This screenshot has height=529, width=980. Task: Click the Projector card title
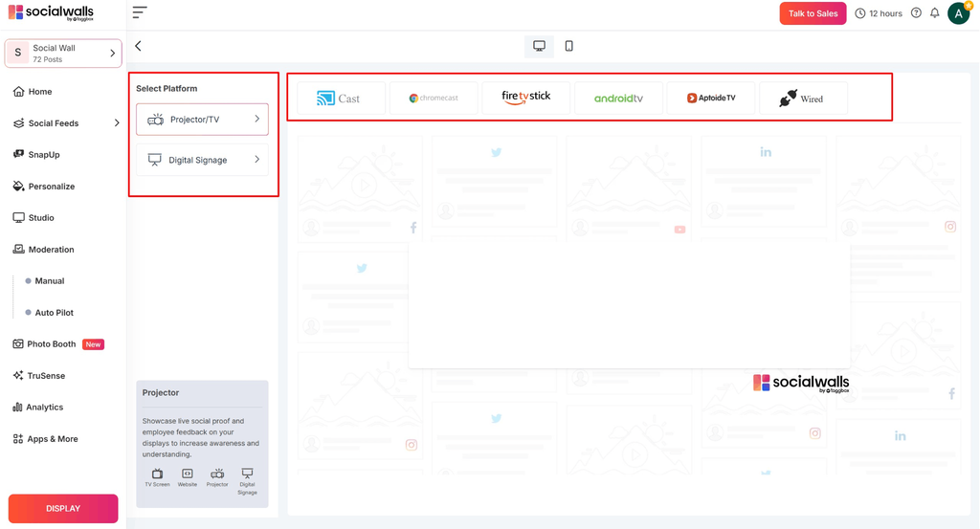point(161,392)
